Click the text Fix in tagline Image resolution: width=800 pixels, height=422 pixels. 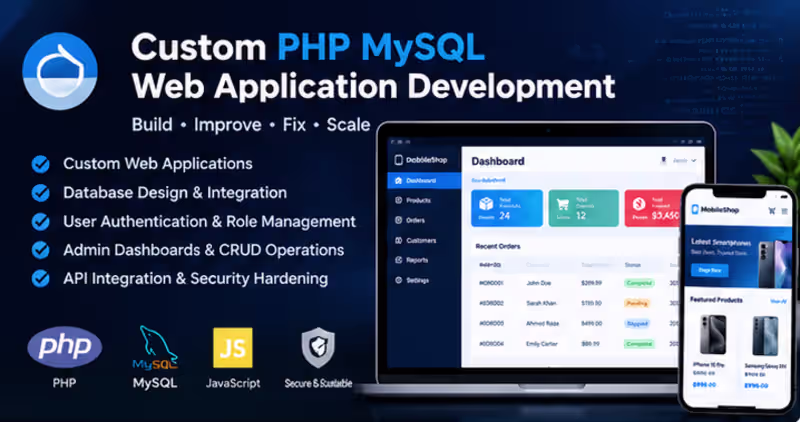point(294,125)
